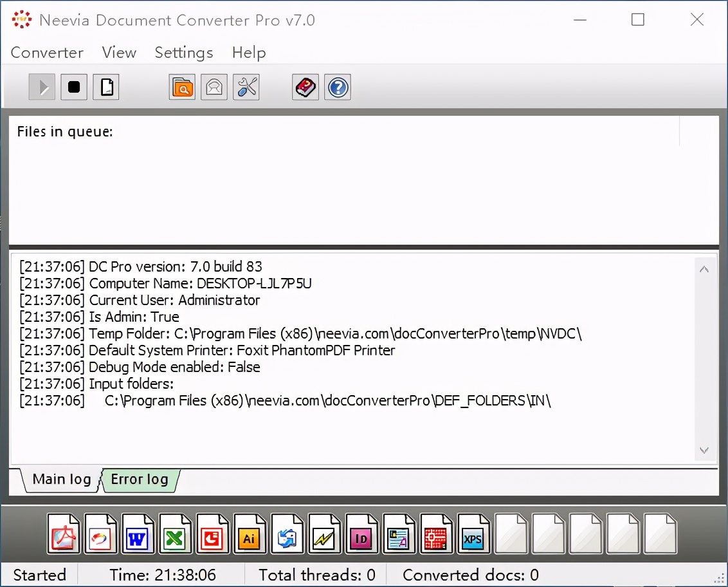Select the XPS file type icon
Viewport: 728px width, 587px height.
[x=473, y=534]
